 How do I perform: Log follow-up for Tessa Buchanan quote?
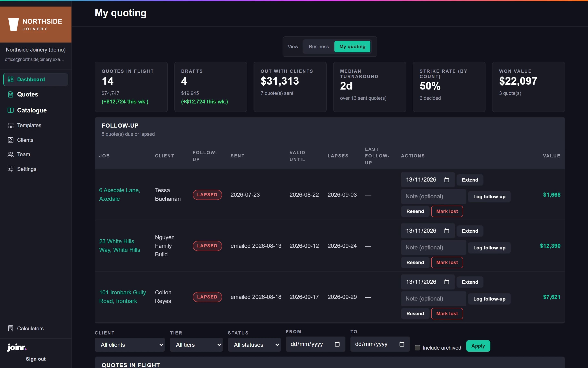point(489,197)
